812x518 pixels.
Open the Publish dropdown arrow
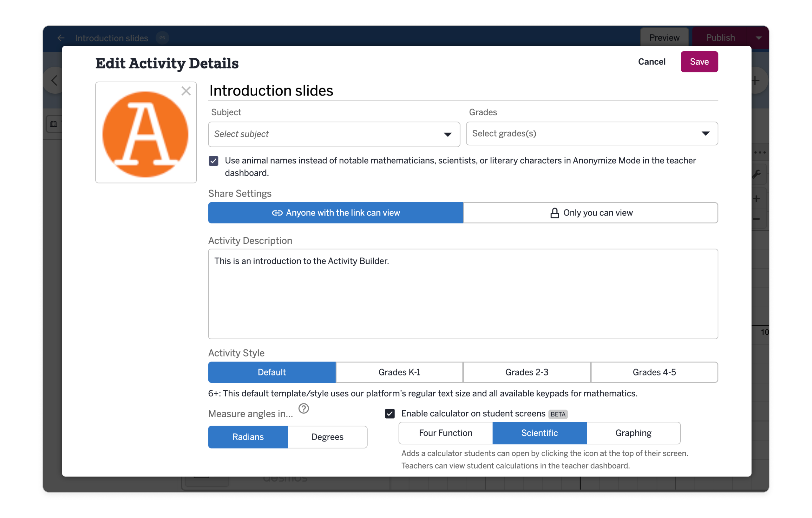click(758, 38)
